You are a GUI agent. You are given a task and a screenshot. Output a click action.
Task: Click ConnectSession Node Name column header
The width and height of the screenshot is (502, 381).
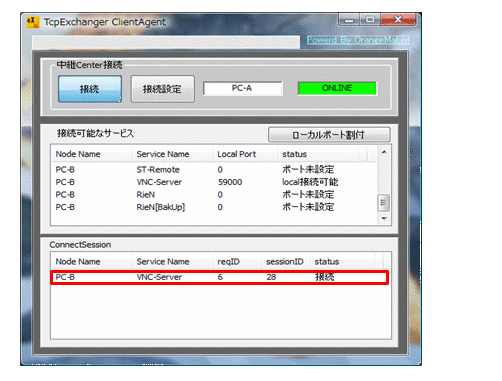91,262
